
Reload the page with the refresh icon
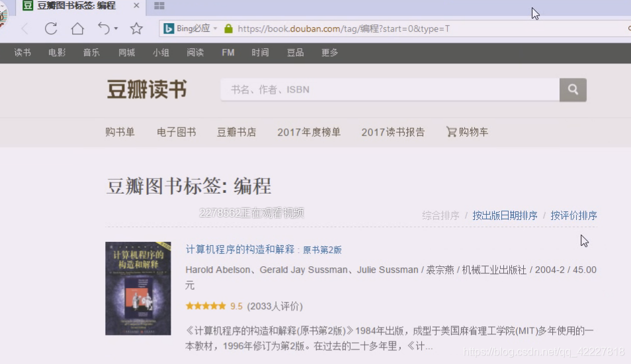click(x=51, y=28)
